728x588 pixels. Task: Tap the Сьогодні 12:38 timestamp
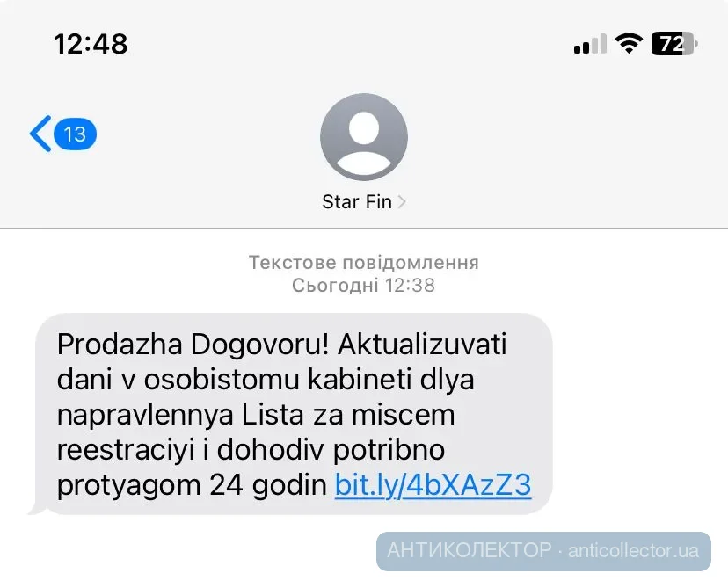point(363,285)
